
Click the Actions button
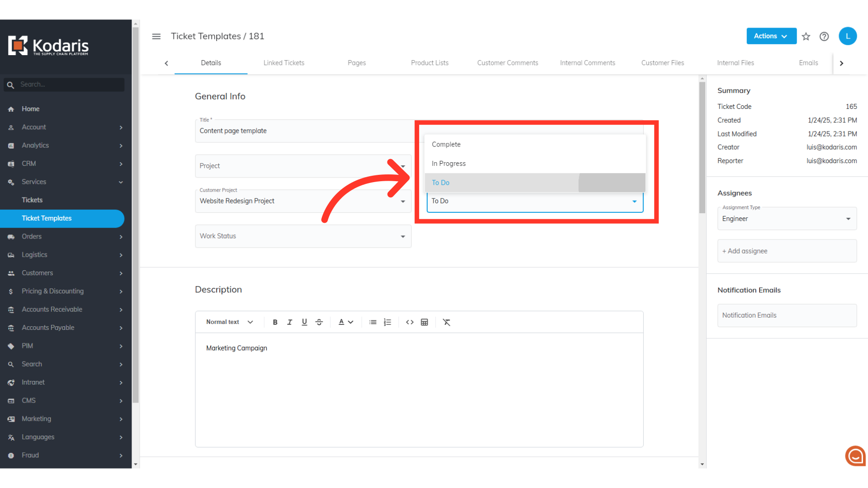coord(771,36)
